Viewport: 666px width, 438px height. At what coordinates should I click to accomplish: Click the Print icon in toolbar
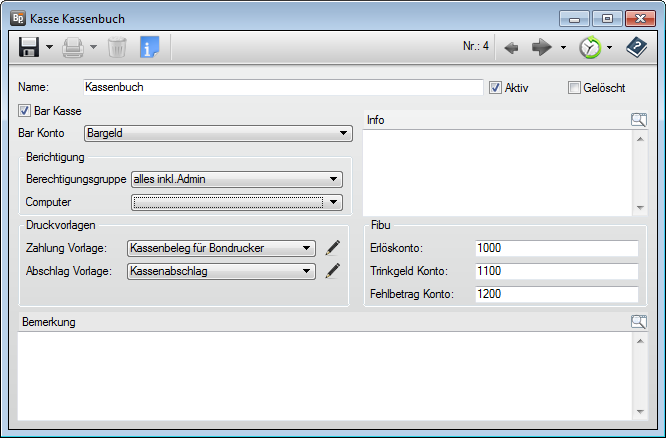click(72, 47)
